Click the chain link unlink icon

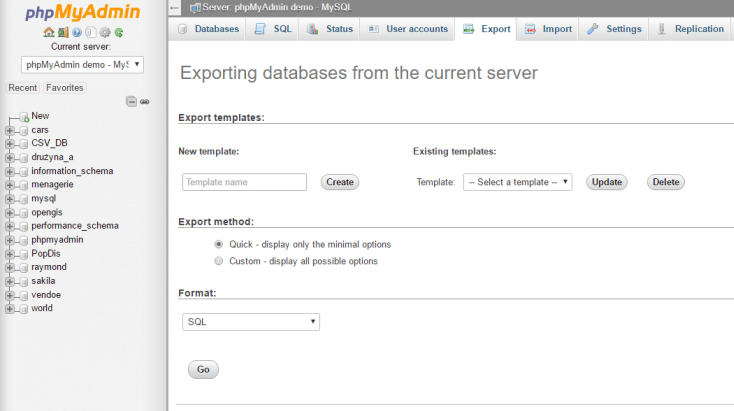pos(145,102)
